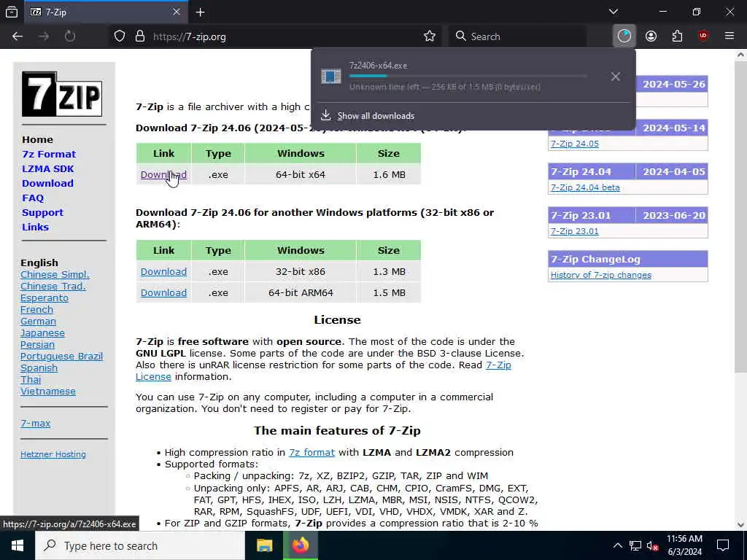Show hidden system tray icons
The height and width of the screenshot is (560, 747).
point(617,545)
